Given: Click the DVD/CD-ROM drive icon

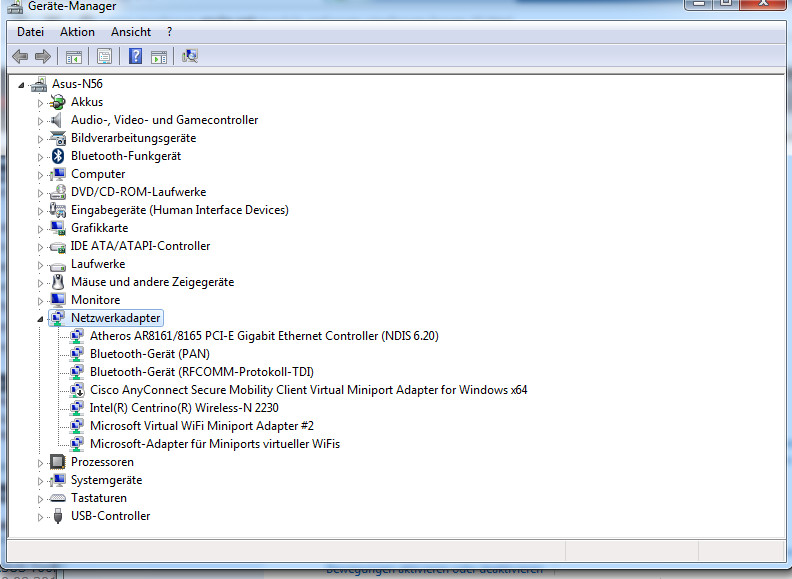Looking at the screenshot, I should tap(58, 192).
